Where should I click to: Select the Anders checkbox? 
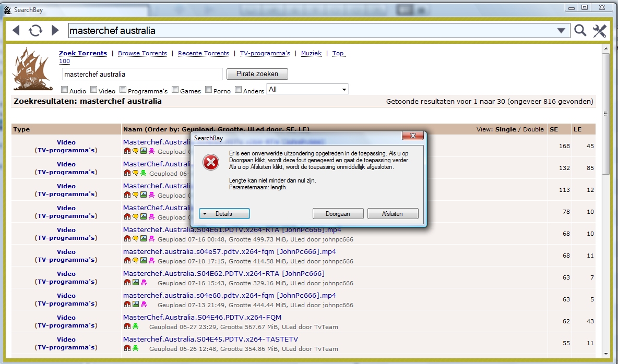(x=239, y=90)
